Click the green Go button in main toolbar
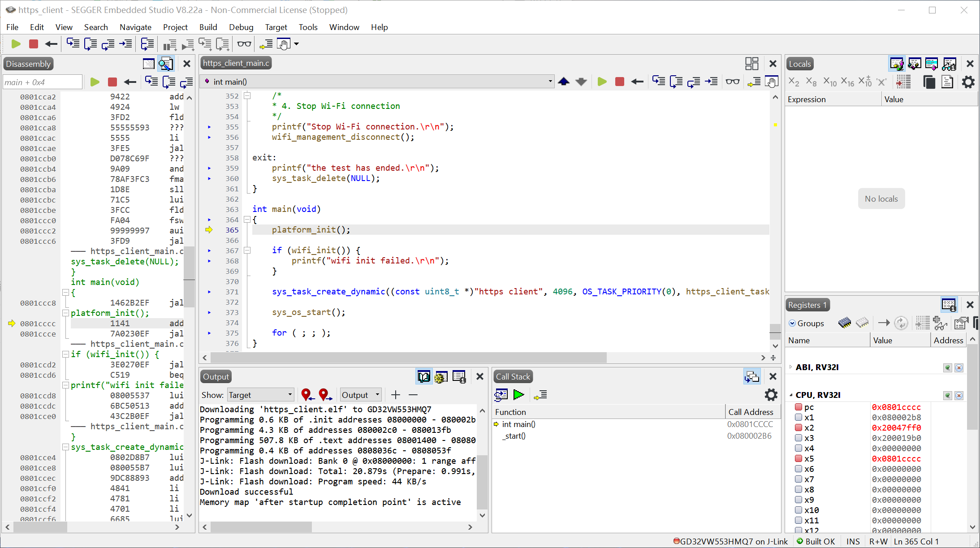 [16, 44]
